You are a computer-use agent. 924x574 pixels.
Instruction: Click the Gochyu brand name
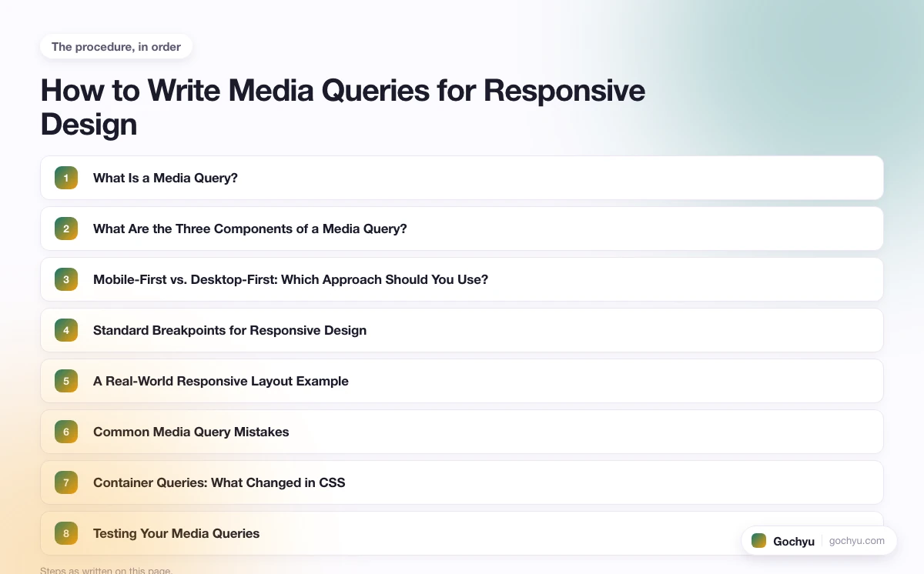coord(794,542)
